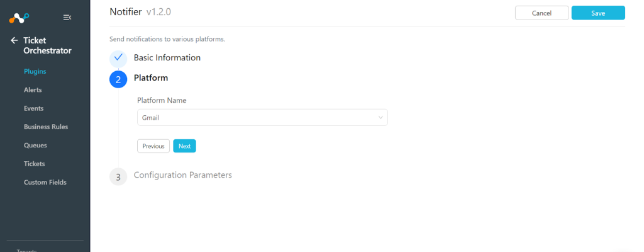Go back using the left arrow icon

14,40
